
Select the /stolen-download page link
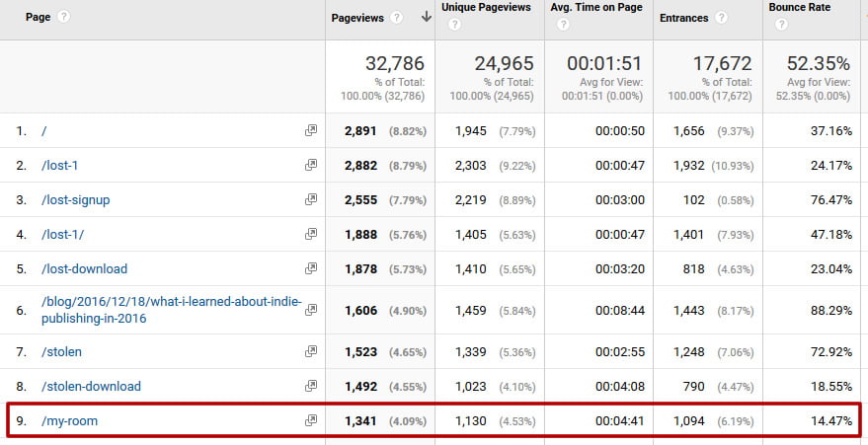pyautogui.click(x=90, y=387)
